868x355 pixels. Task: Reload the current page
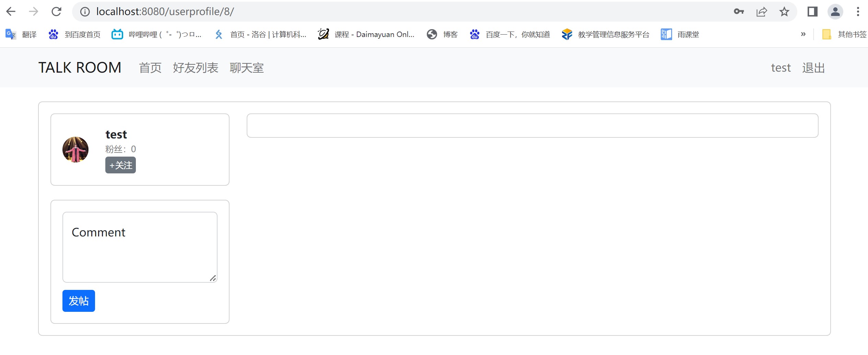pos(57,11)
